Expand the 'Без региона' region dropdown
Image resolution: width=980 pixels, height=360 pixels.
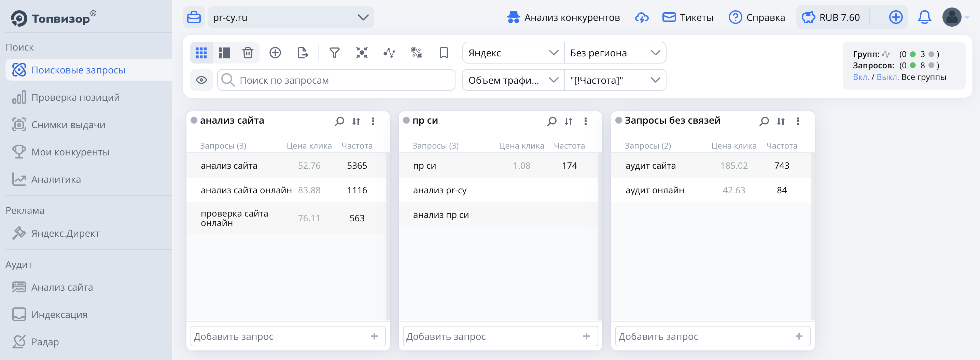click(x=615, y=53)
